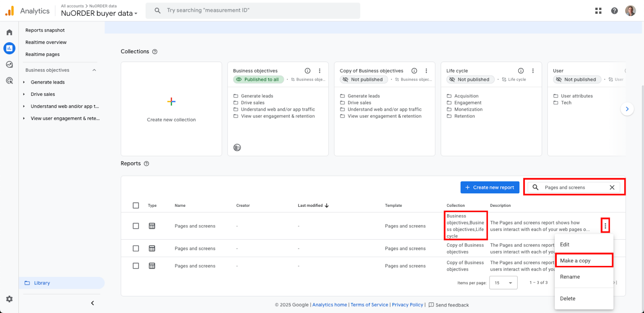
Task: Click the Reports section help icon
Action: pyautogui.click(x=147, y=163)
